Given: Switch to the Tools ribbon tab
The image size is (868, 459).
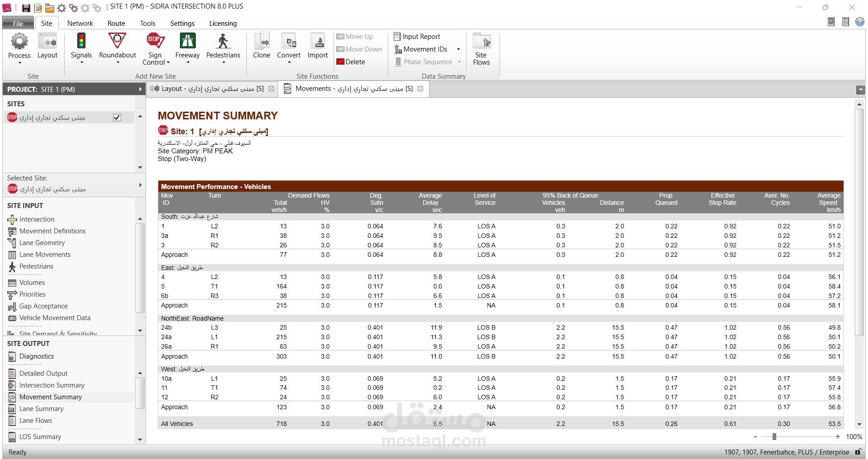Looking at the screenshot, I should [147, 24].
